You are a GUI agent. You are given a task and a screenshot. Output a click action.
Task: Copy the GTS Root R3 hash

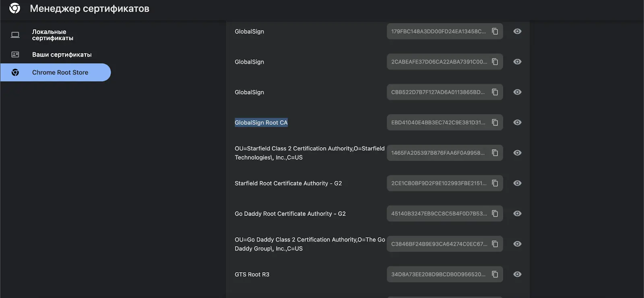point(495,274)
